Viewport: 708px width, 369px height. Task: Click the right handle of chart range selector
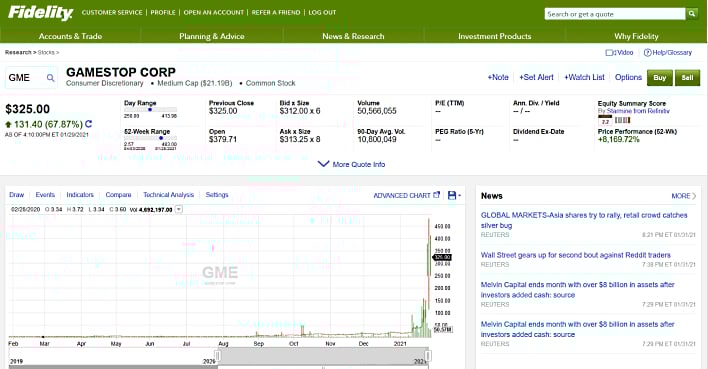[428, 357]
